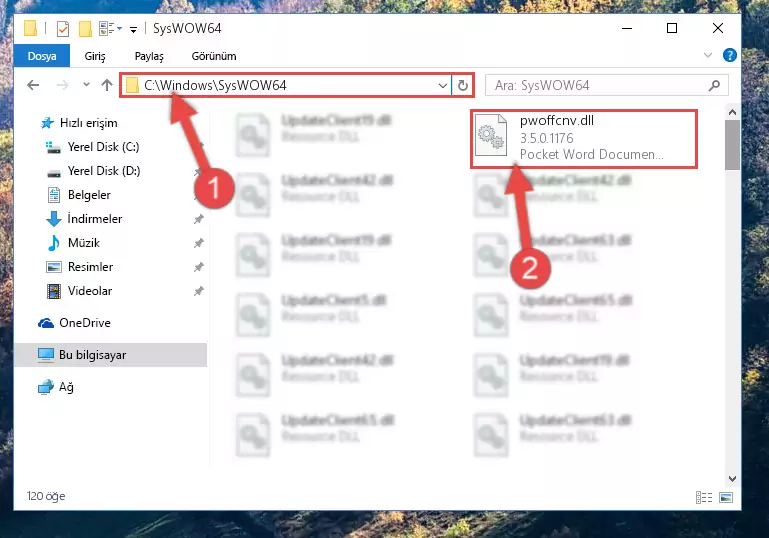Click the pin icon next to Resimler

click(198, 267)
